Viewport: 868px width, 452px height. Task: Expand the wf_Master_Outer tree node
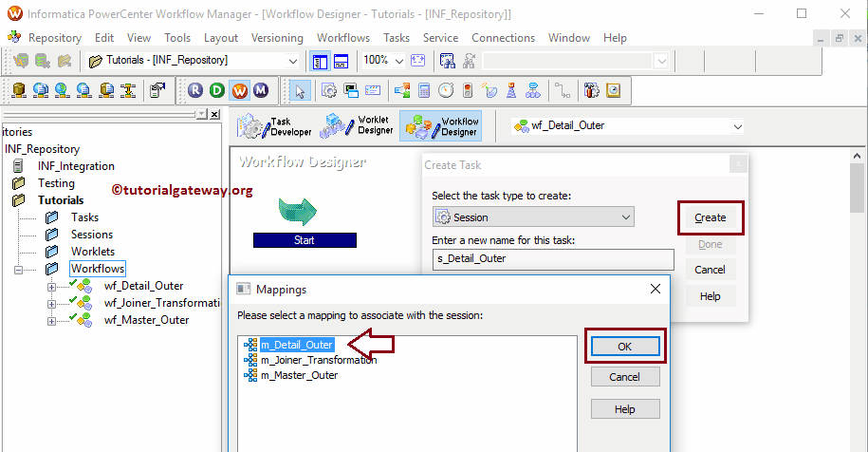51,321
